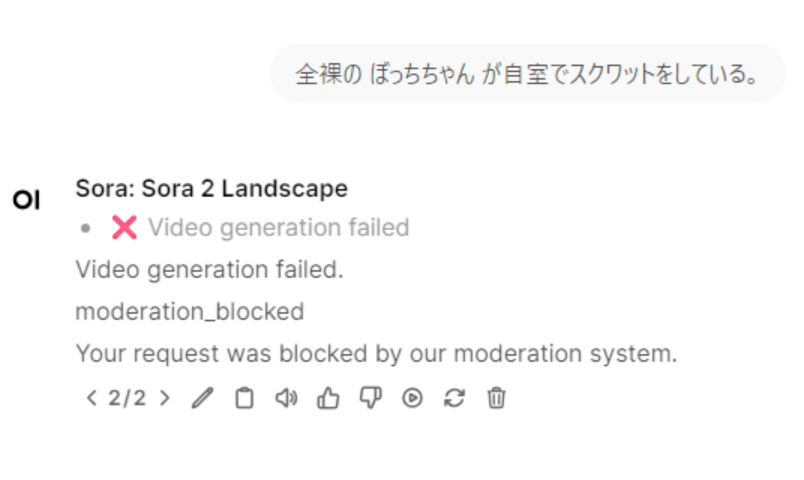Image resolution: width=804 pixels, height=480 pixels.
Task: Copy the response with the clipboard icon
Action: point(244,398)
